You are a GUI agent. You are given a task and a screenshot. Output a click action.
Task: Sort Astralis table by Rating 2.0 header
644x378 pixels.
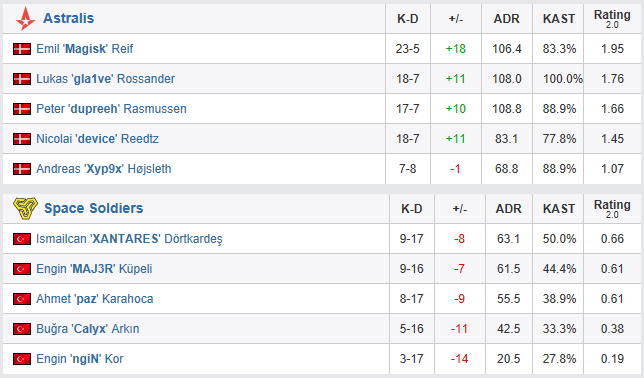point(612,19)
